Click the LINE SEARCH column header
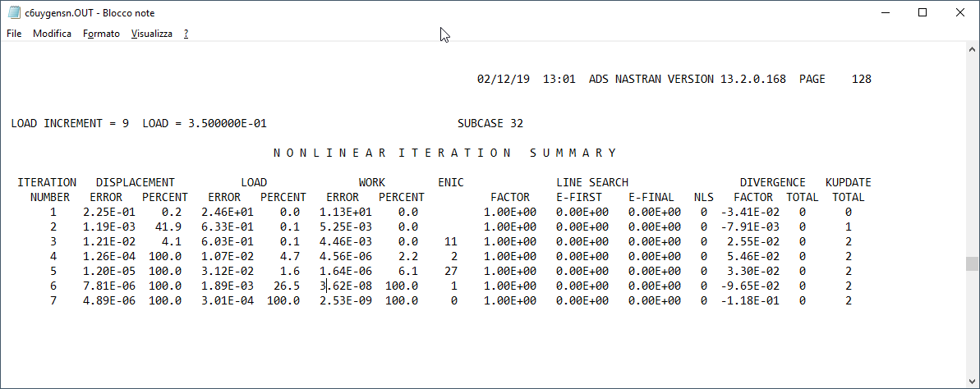 tap(591, 182)
